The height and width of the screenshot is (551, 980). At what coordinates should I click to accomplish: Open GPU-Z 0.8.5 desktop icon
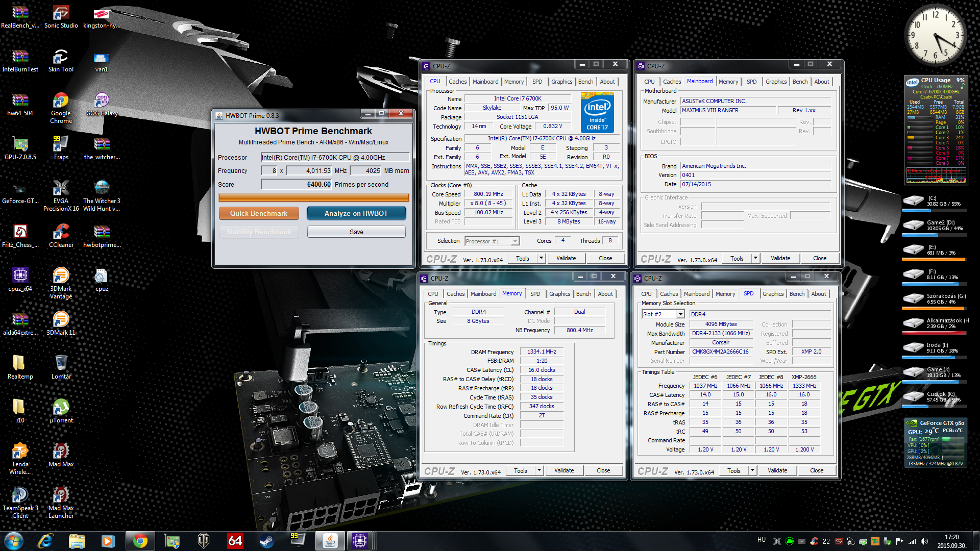(20, 148)
